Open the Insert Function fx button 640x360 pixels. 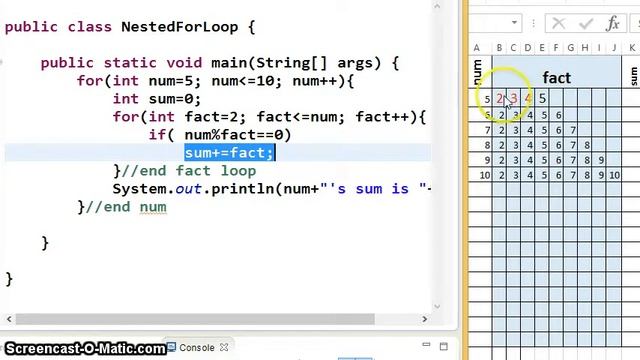[x=613, y=24]
